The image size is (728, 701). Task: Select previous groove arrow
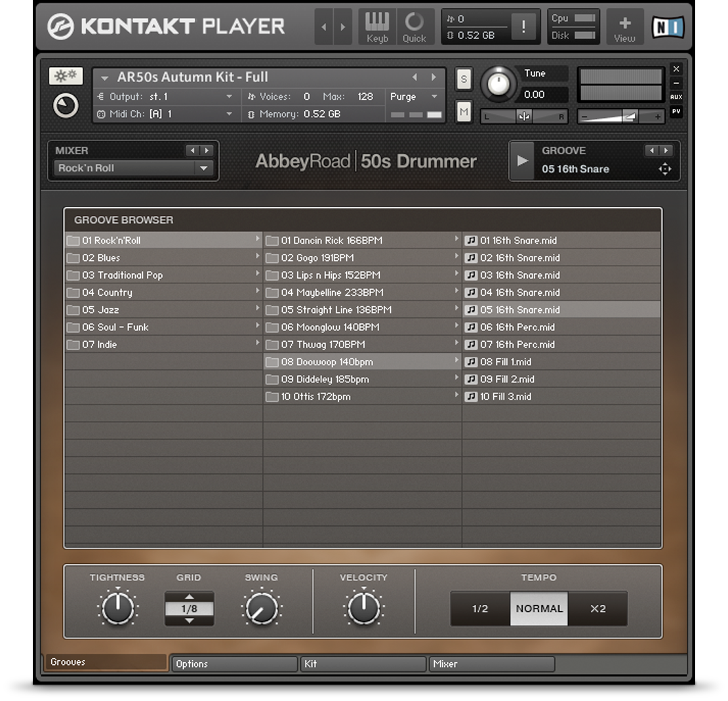[x=652, y=150]
